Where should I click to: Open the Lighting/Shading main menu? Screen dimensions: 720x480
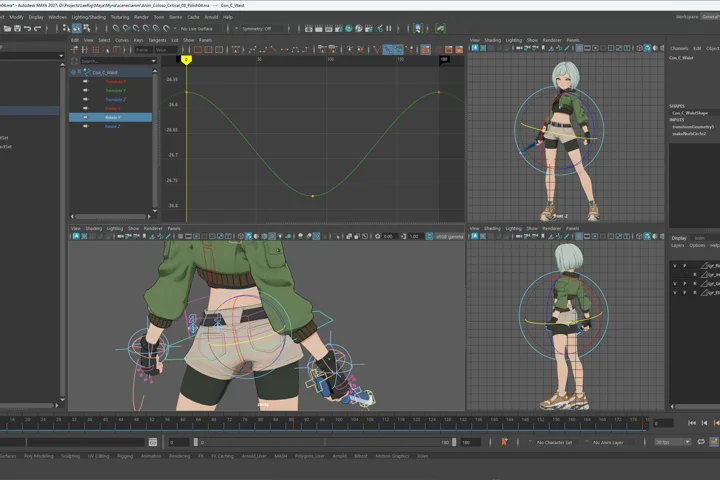(89, 17)
